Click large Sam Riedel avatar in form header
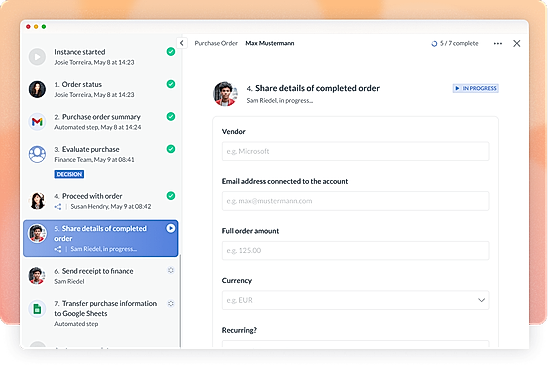 (x=225, y=94)
